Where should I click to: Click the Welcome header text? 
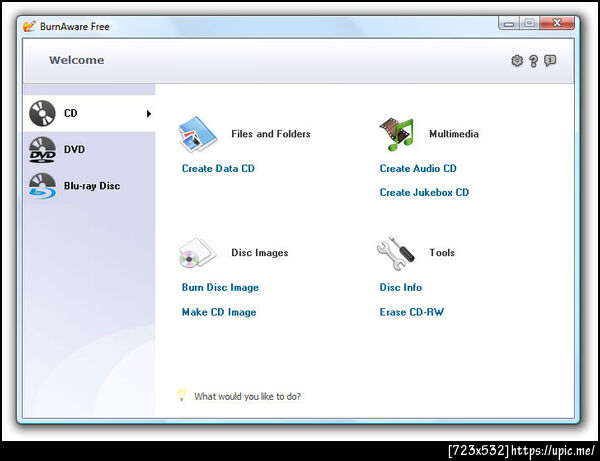[77, 60]
